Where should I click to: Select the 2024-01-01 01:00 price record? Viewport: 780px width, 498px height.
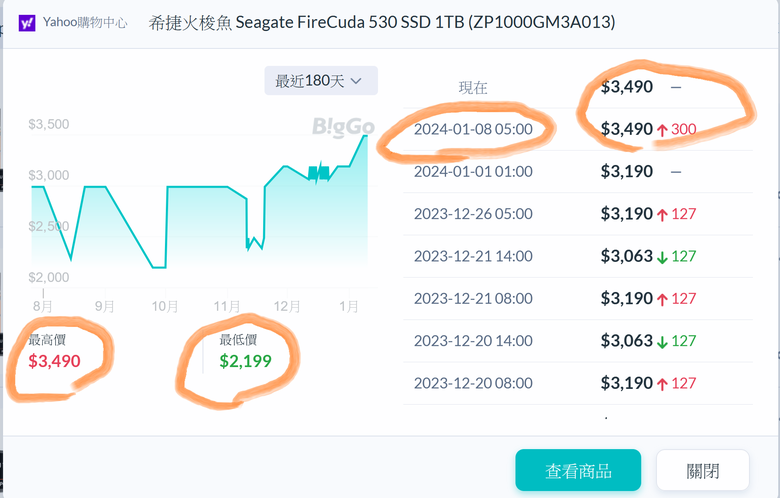pyautogui.click(x=473, y=171)
